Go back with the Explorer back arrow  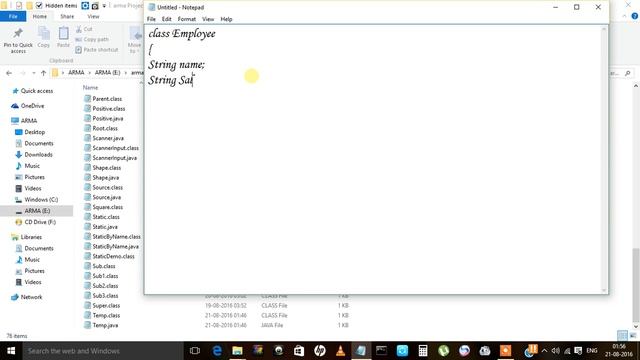[x=9, y=73]
